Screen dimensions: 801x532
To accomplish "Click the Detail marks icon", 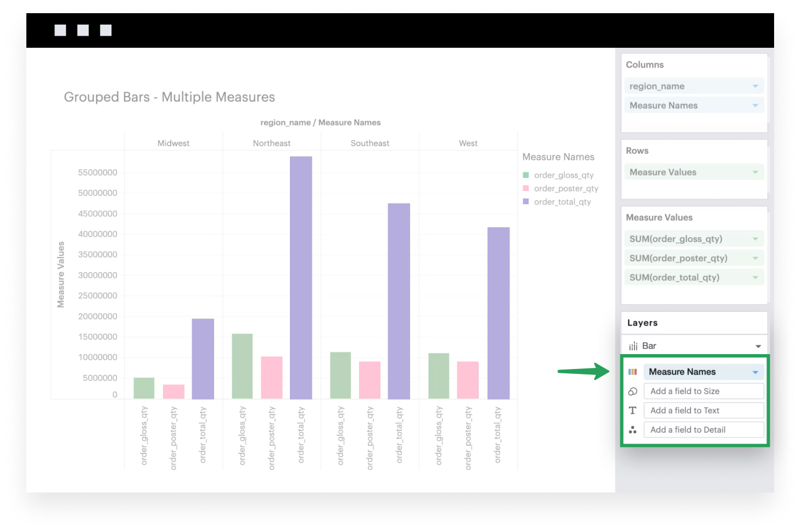I will (x=632, y=430).
